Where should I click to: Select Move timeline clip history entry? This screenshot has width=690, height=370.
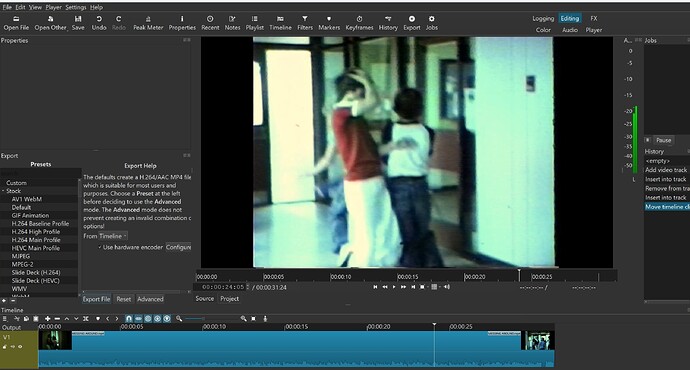[x=667, y=207]
